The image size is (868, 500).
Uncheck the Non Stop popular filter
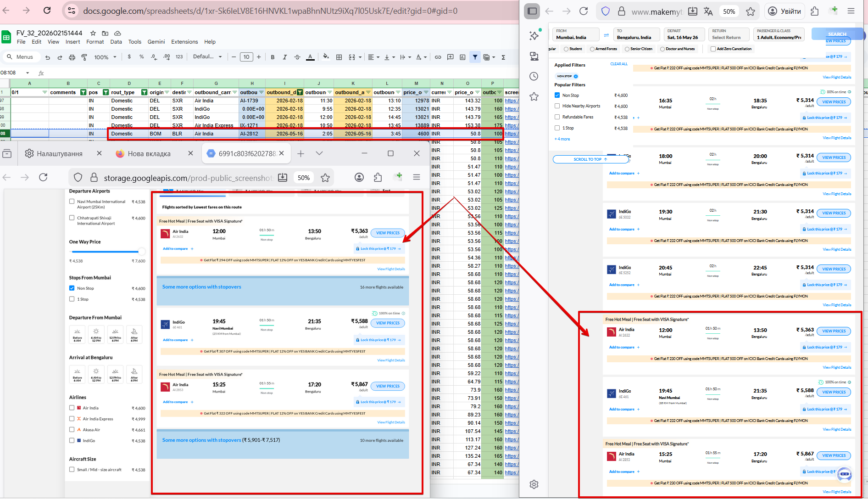point(557,95)
